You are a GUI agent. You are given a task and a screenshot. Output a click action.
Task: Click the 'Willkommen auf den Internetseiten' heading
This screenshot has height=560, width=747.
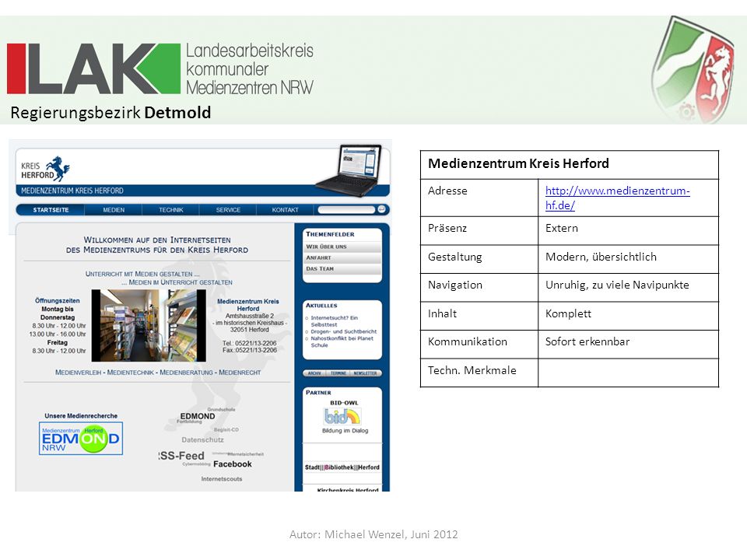[x=157, y=245]
